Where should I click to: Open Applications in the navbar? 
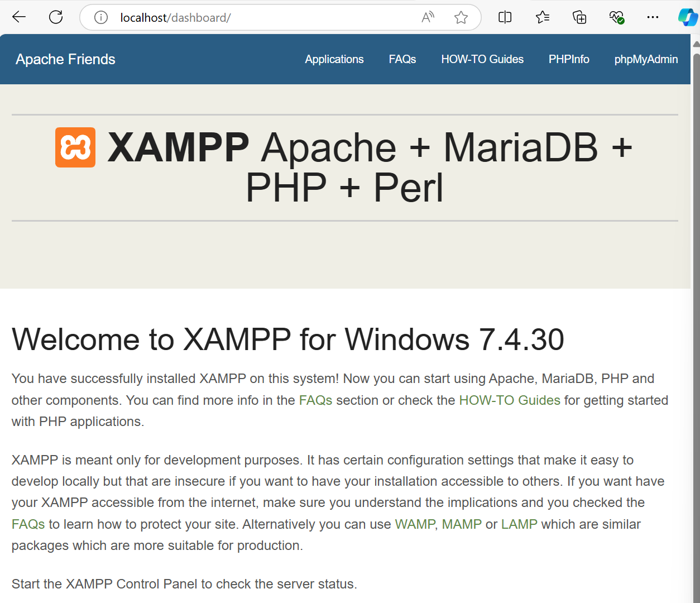[334, 59]
